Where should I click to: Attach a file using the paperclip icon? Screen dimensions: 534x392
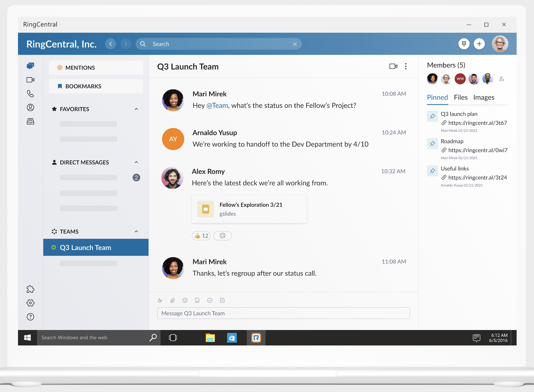[172, 300]
